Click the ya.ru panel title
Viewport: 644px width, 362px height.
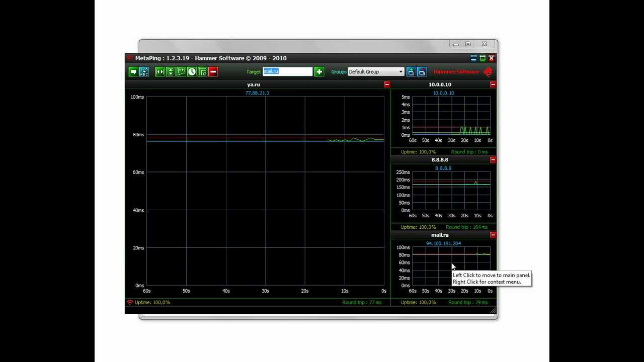254,84
